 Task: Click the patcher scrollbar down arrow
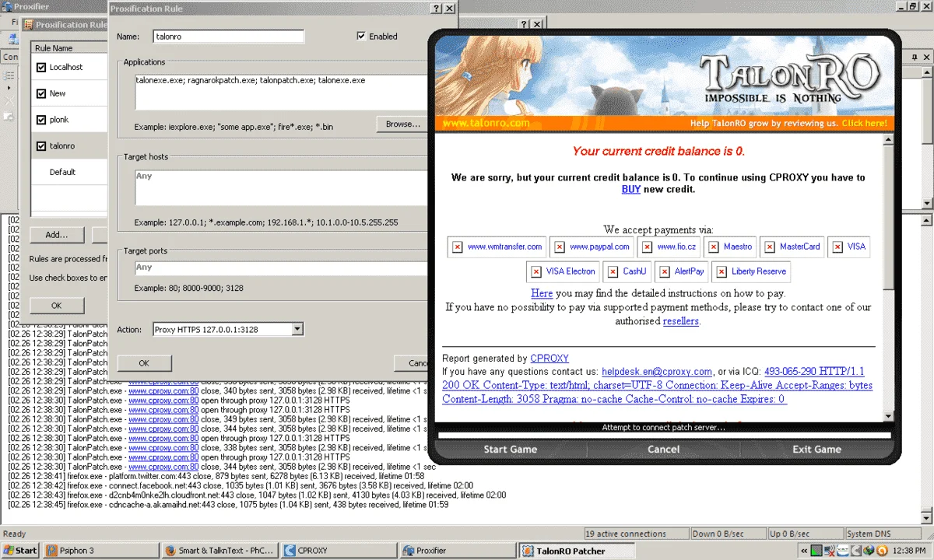[889, 417]
